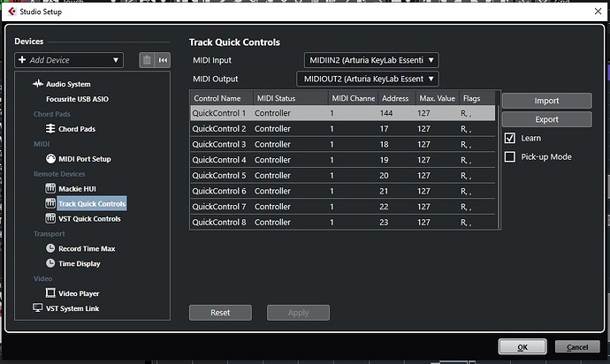The image size is (610, 364).
Task: Click the Cubase logo in title bar
Action: point(12,11)
